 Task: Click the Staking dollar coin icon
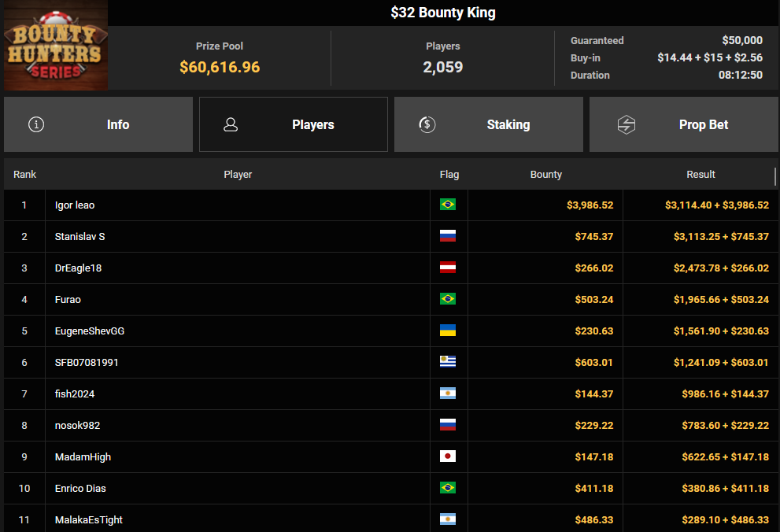[427, 124]
